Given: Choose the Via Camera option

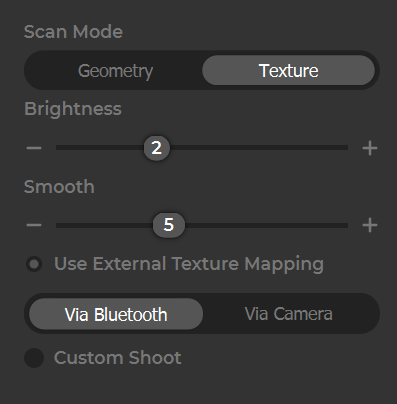Looking at the screenshot, I should (x=289, y=314).
